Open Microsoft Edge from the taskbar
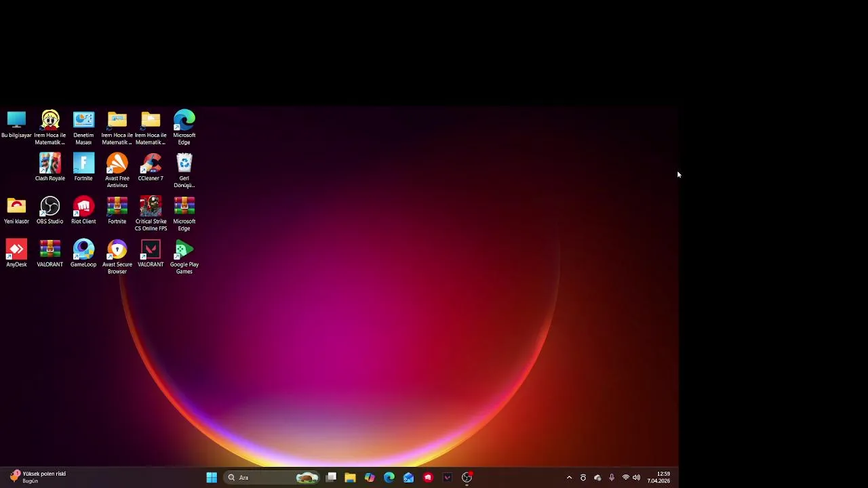Screen dimensions: 868x488 (389, 478)
